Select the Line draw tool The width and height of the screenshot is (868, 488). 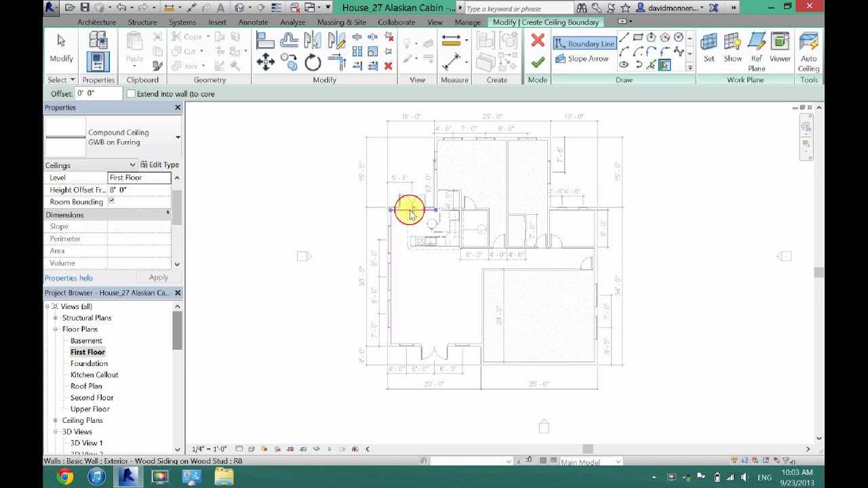click(x=625, y=37)
